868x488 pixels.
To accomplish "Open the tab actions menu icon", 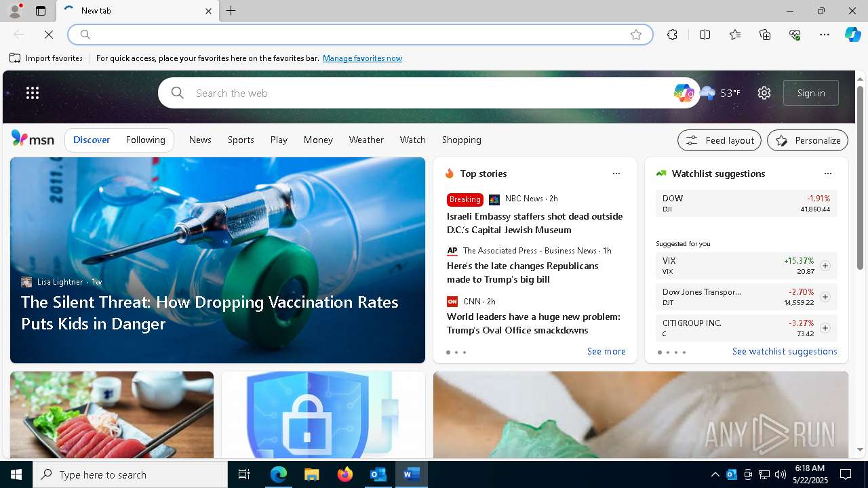I will (x=41, y=11).
